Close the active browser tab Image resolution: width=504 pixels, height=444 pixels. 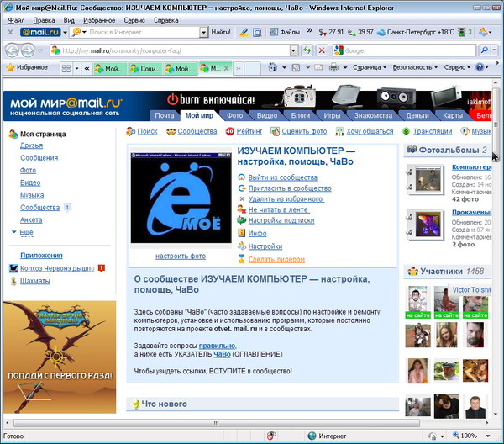[x=226, y=68]
